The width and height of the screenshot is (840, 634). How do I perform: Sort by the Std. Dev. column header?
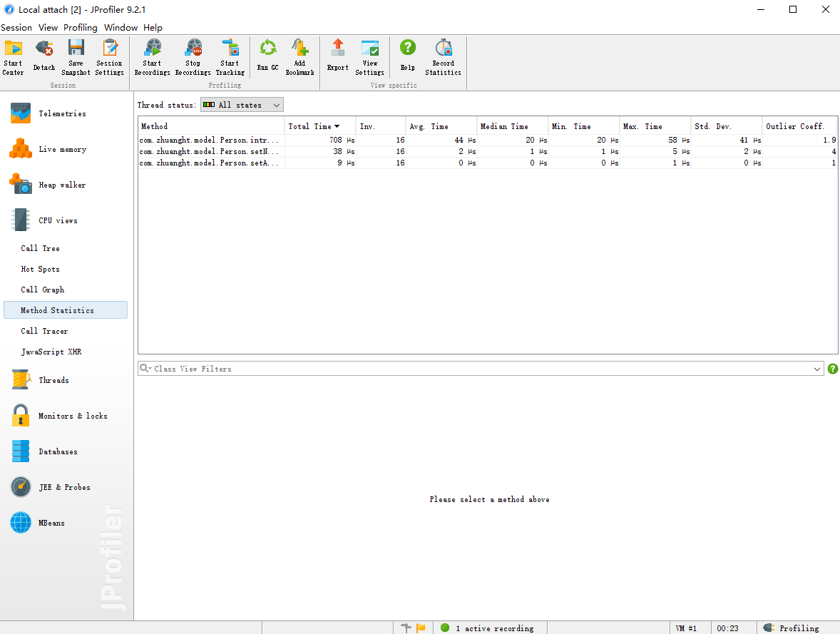click(726, 126)
